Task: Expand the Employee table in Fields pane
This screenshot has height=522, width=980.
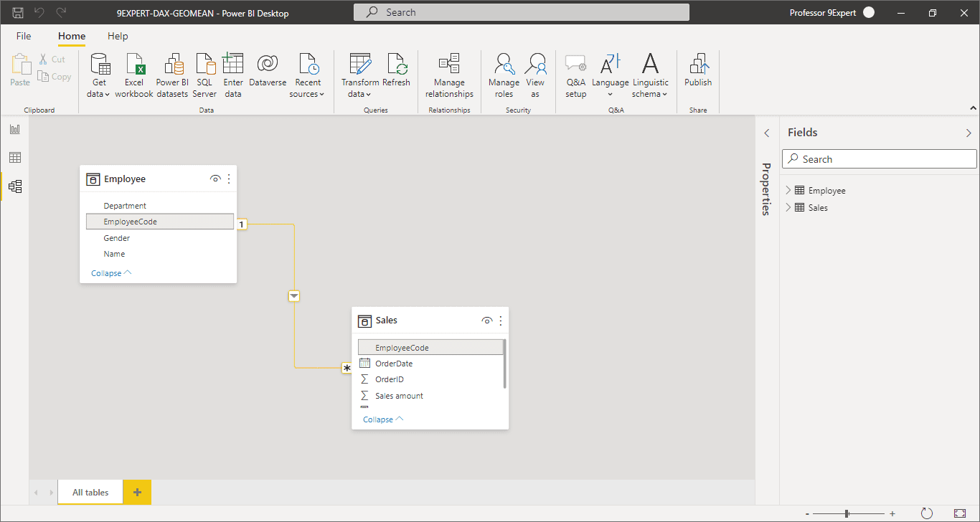Action: [x=788, y=191]
